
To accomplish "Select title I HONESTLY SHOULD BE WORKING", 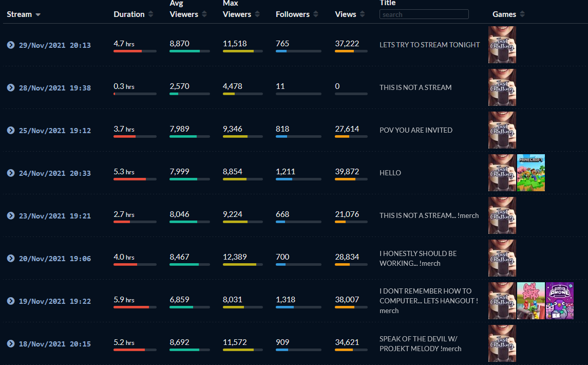I will (418, 259).
